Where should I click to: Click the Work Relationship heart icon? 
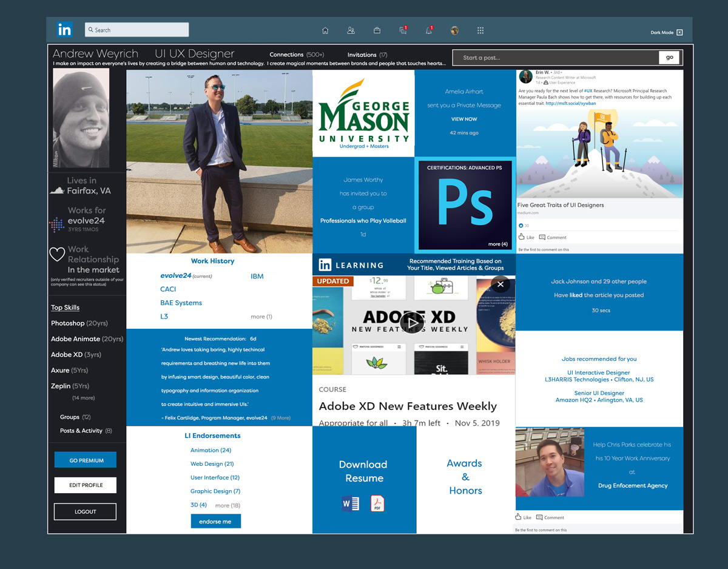(x=56, y=254)
